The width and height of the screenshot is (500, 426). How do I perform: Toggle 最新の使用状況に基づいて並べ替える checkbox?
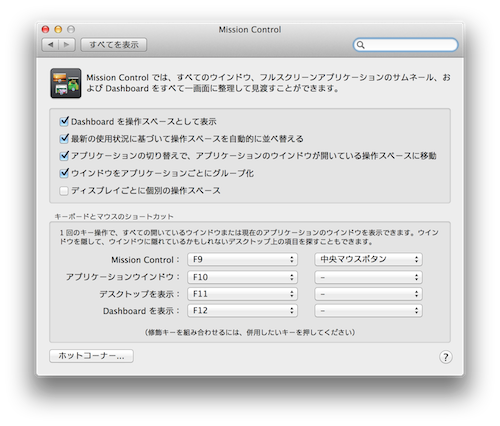click(64, 139)
